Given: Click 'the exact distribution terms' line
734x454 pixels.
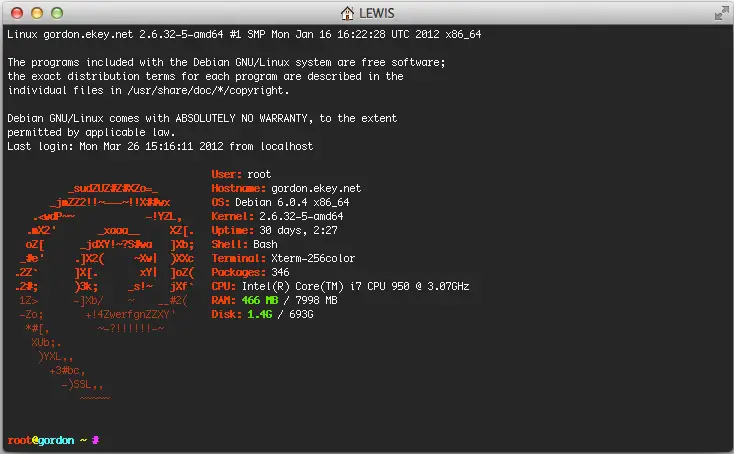Looking at the screenshot, I should 205,76.
